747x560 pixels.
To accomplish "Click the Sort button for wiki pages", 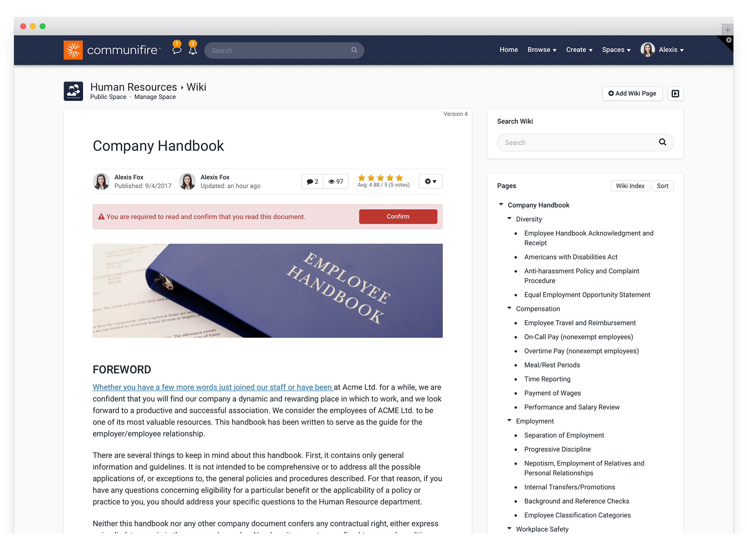I will (x=663, y=185).
